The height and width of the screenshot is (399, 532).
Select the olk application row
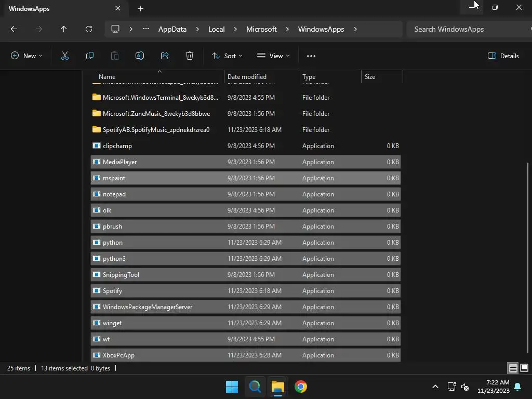(x=246, y=210)
